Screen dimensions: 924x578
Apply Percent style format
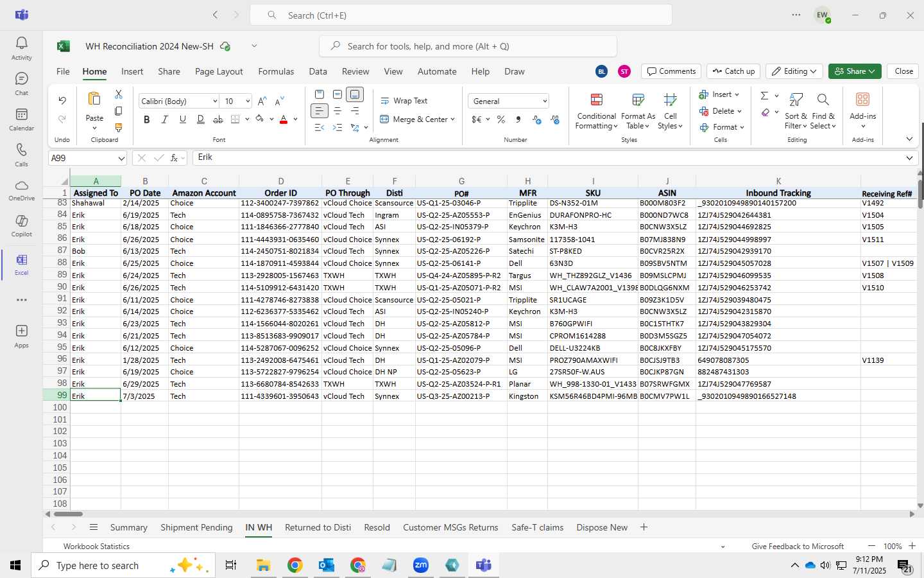[501, 119]
